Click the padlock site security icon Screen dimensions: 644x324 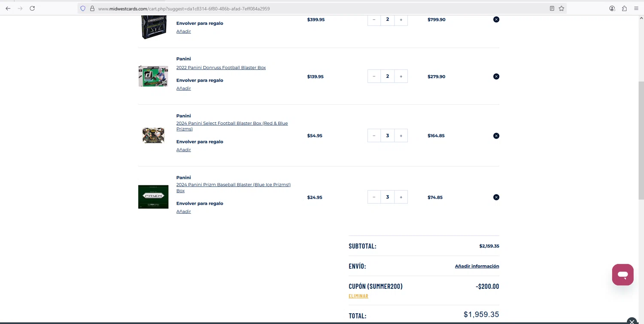[x=92, y=9]
